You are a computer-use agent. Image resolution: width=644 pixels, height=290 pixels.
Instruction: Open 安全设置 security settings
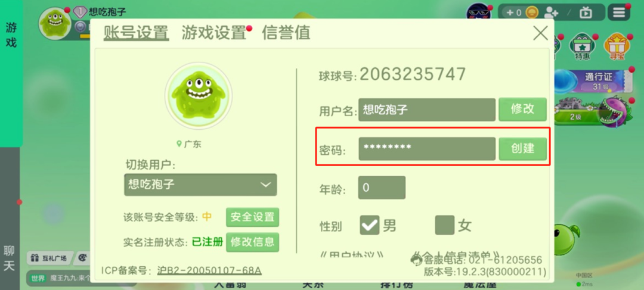[253, 217]
